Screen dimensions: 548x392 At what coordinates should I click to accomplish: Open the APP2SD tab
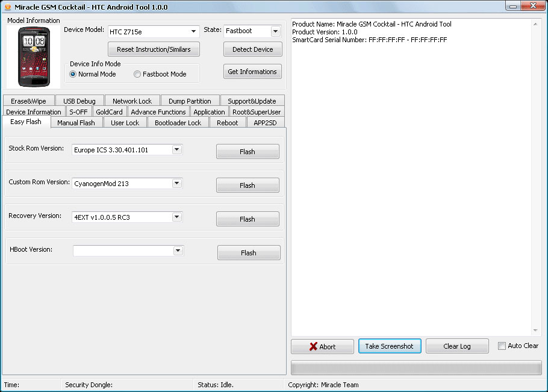coord(265,123)
